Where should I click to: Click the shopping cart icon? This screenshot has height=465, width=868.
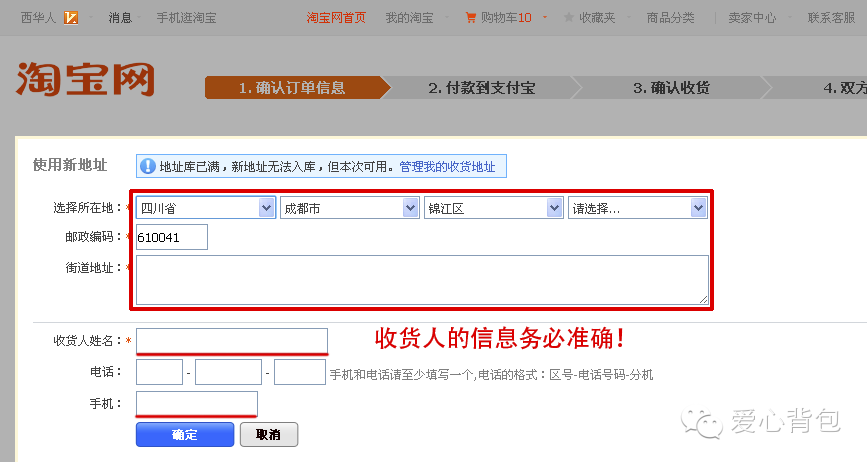pyautogui.click(x=471, y=18)
